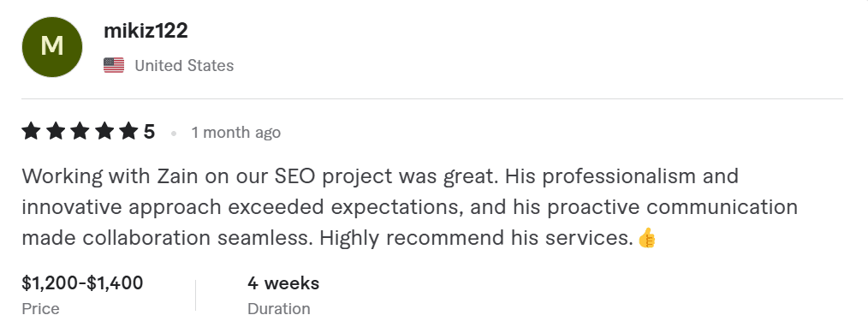Click the dot separator before the timestamp
Image resolution: width=868 pixels, height=327 pixels.
(x=174, y=134)
